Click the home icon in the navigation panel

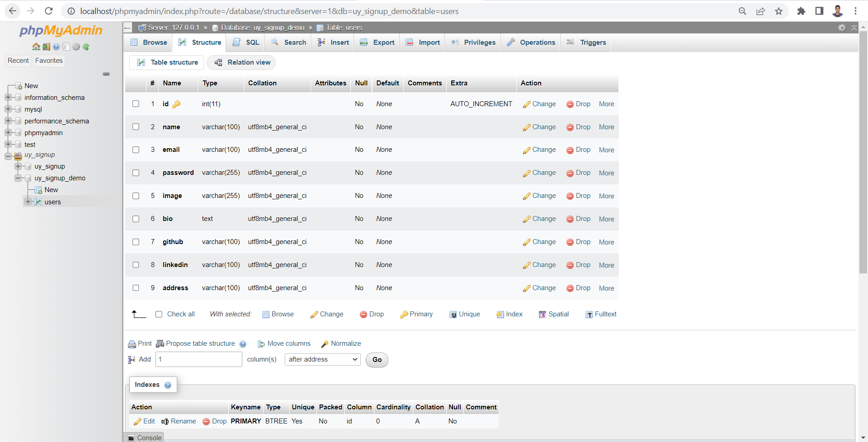36,47
